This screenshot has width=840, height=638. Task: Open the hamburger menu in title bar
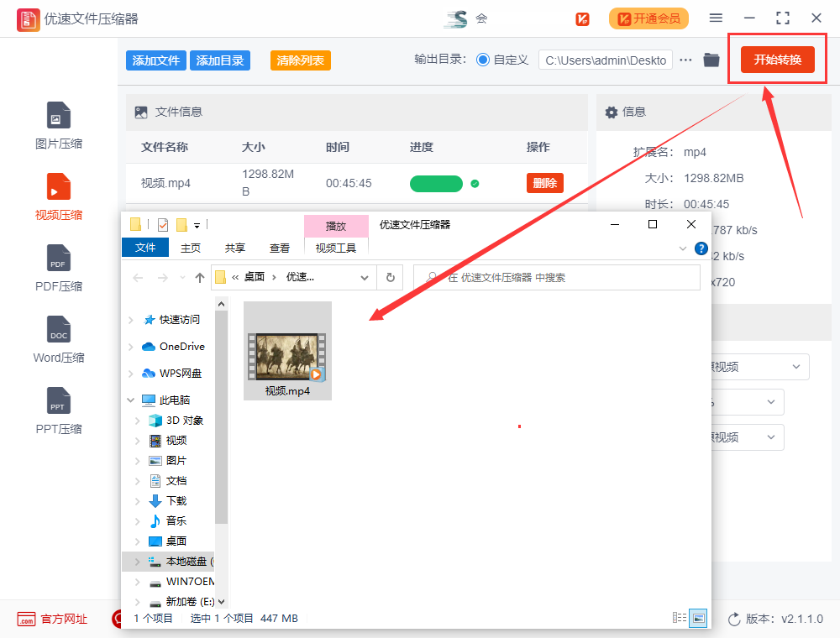click(x=716, y=18)
